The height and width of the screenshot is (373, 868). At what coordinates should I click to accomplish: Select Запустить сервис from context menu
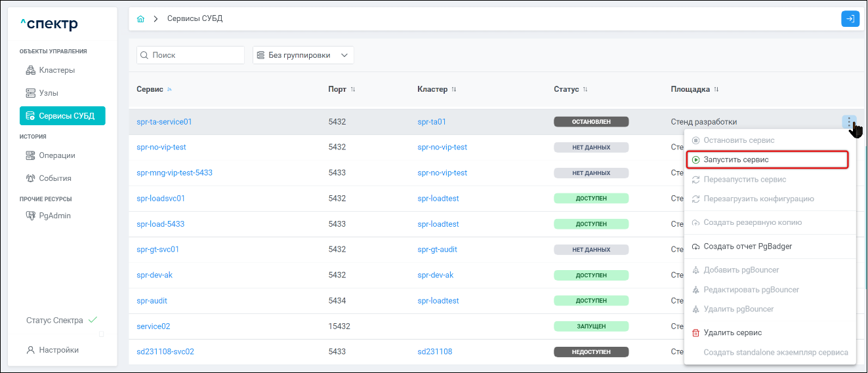pos(735,159)
